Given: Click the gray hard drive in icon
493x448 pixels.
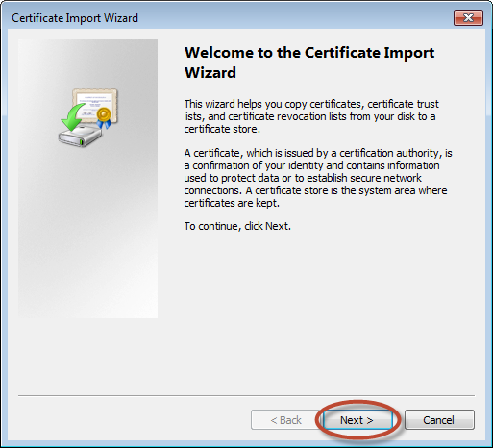Looking at the screenshot, I should tap(80, 137).
